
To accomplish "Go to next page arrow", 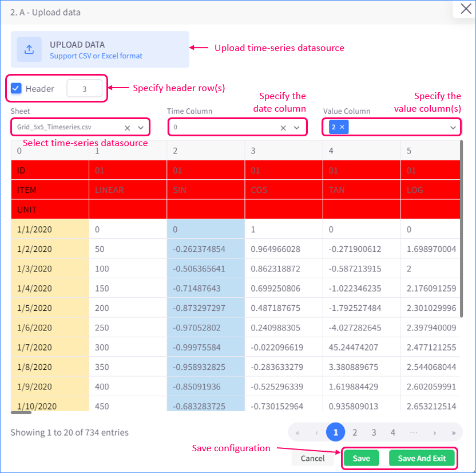I will click(434, 432).
